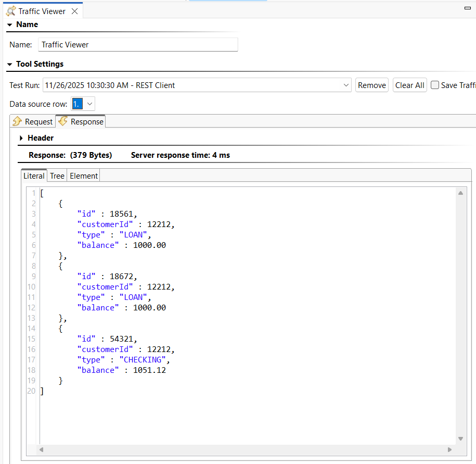Click the customerId value on line 10
The width and height of the screenshot is (476, 464).
[159, 287]
